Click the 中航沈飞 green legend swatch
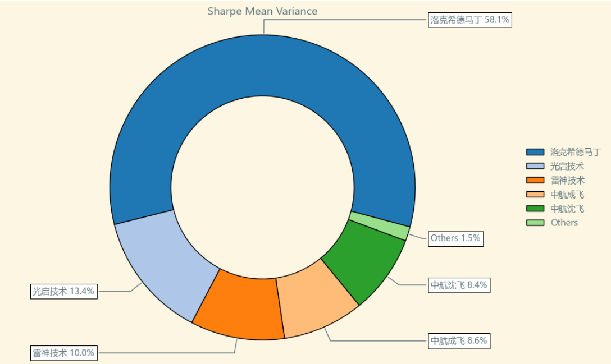The height and width of the screenshot is (364, 611). pos(535,208)
